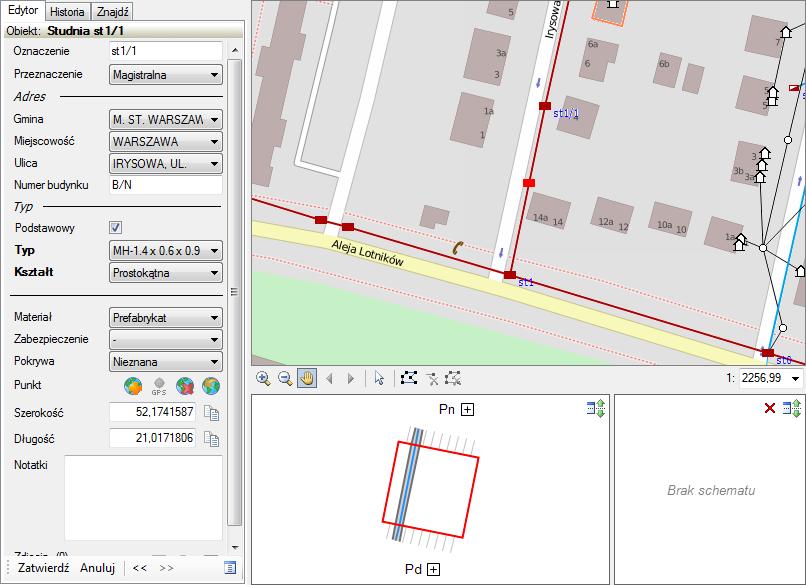This screenshot has width=806, height=585.
Task: Click the blue duct line in schema
Action: [409, 486]
